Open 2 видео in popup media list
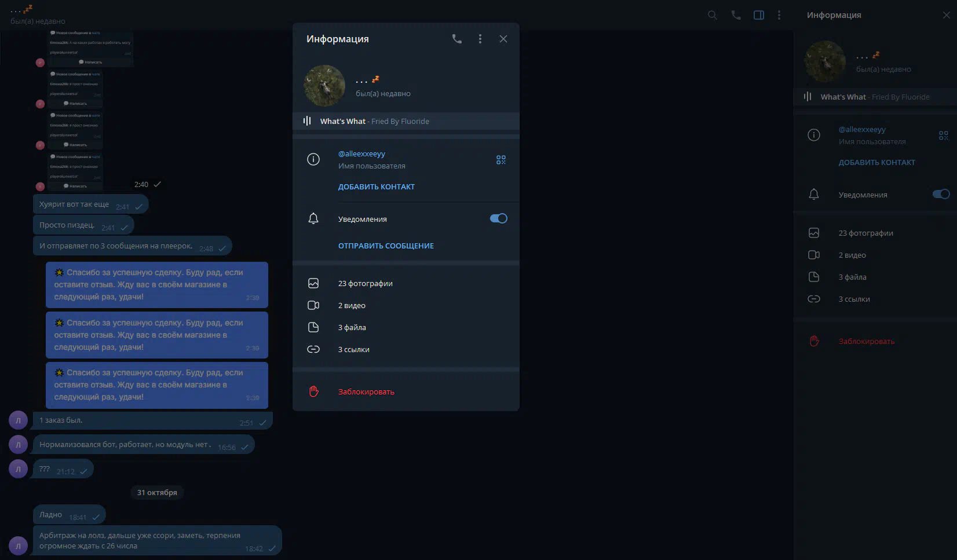This screenshot has height=560, width=957. (352, 306)
